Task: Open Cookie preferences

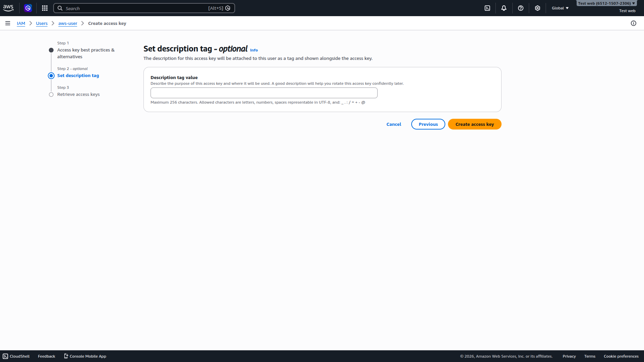Action: point(621,356)
